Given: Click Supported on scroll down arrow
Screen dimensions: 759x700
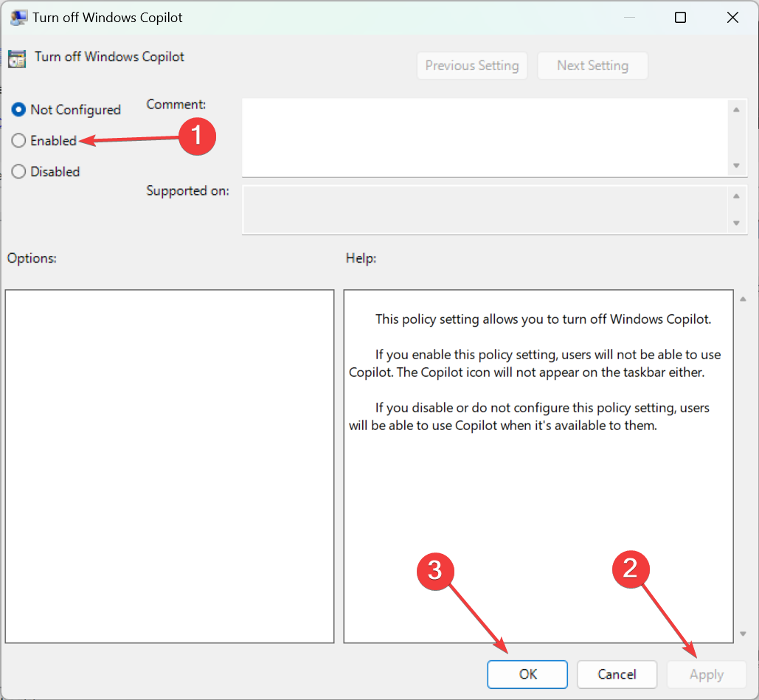Looking at the screenshot, I should pyautogui.click(x=736, y=223).
